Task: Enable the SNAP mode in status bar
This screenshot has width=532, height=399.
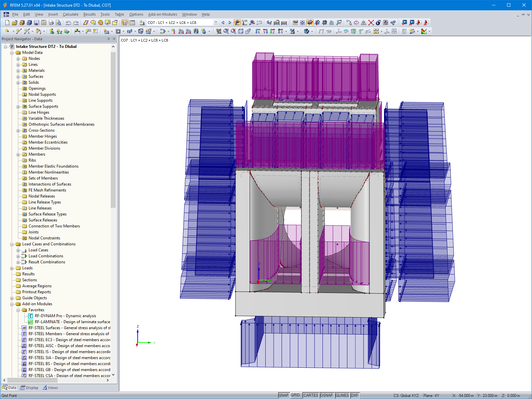Action: click(284, 395)
